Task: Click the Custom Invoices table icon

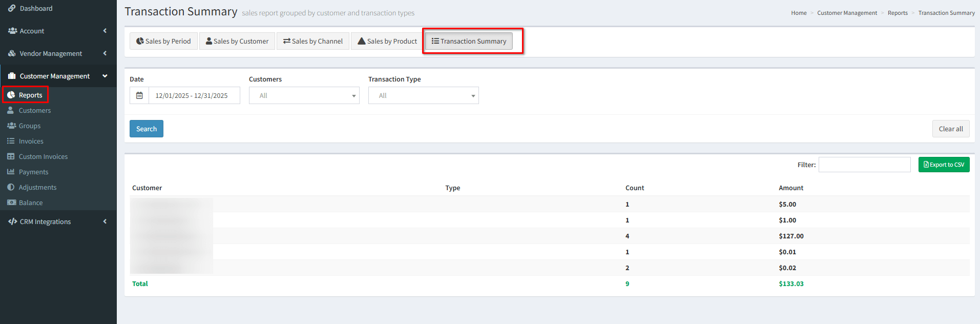Action: point(11,157)
